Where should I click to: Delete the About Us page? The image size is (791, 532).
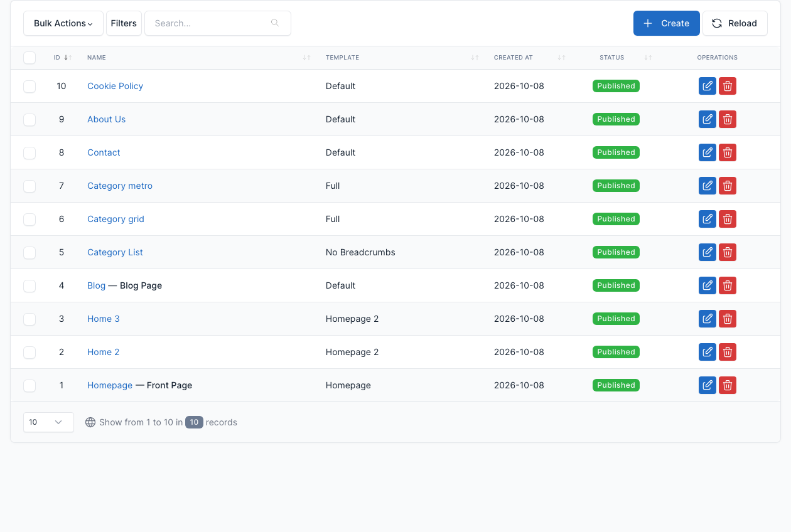728,119
